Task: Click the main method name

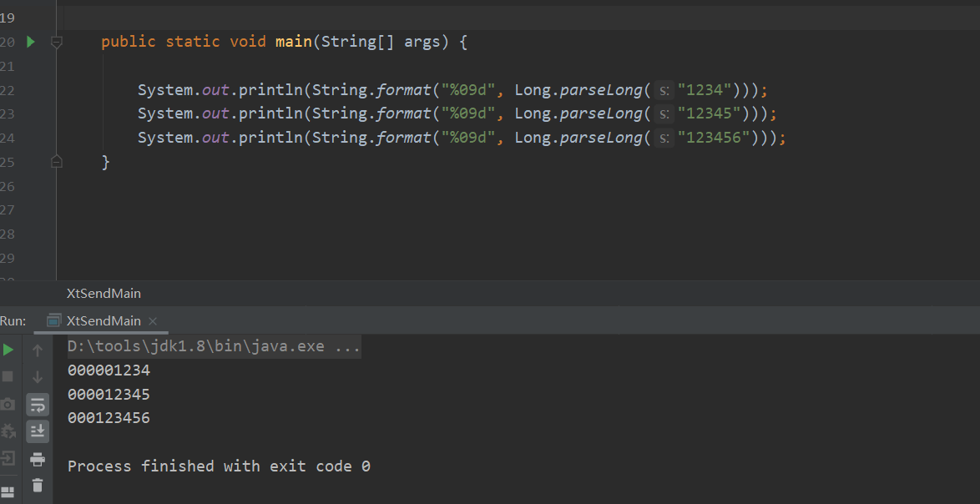Action: coord(293,42)
